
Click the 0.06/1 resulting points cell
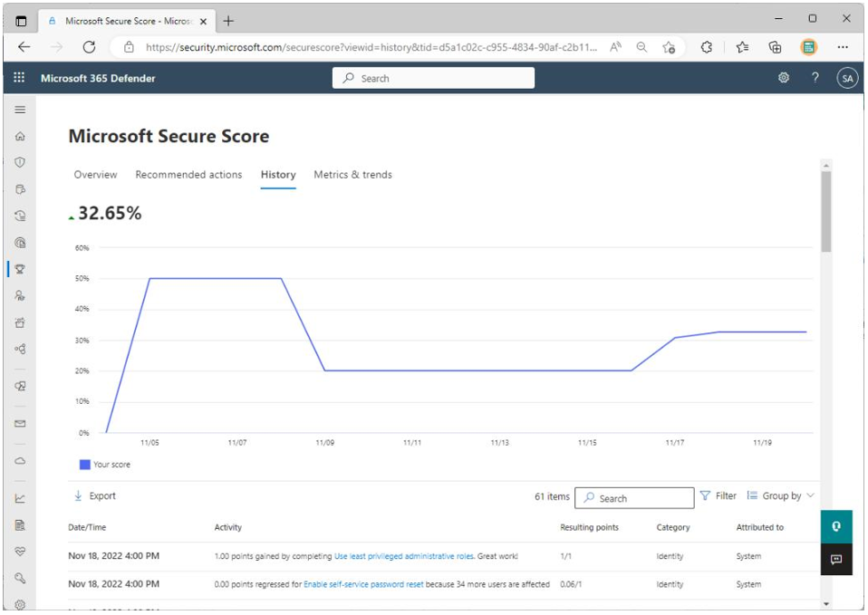tap(571, 584)
